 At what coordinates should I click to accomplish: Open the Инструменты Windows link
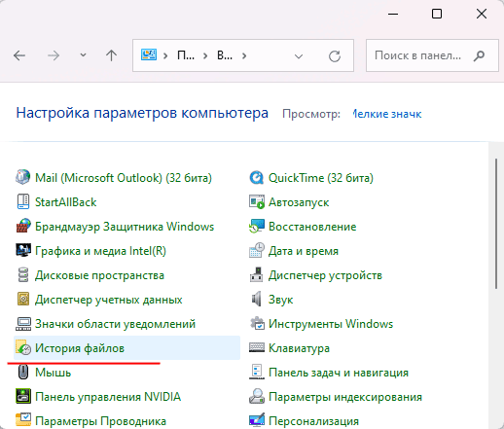[x=331, y=324]
